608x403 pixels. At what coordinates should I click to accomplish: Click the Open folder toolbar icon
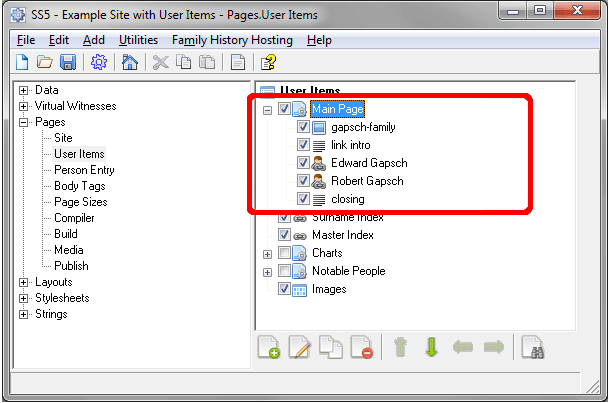pyautogui.click(x=45, y=63)
